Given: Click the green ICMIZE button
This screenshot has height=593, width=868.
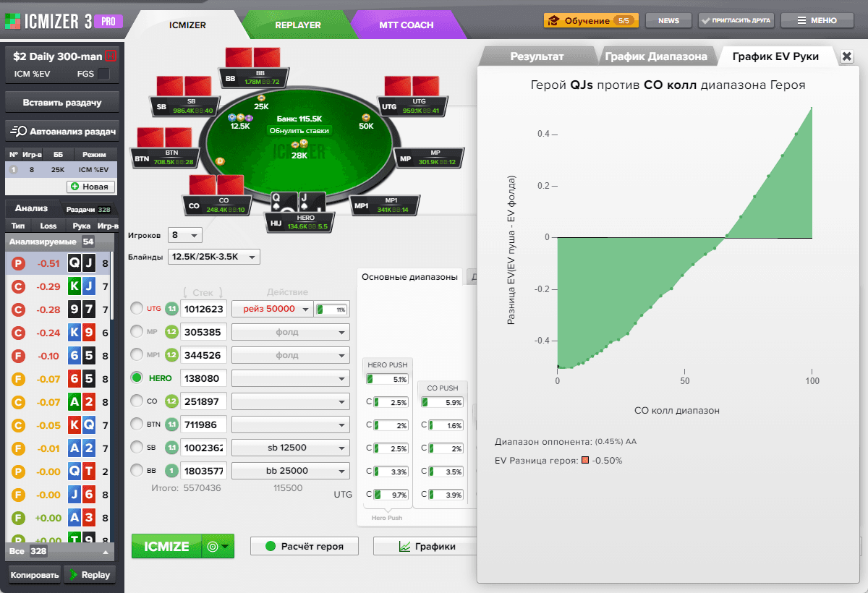Looking at the screenshot, I should 166,547.
